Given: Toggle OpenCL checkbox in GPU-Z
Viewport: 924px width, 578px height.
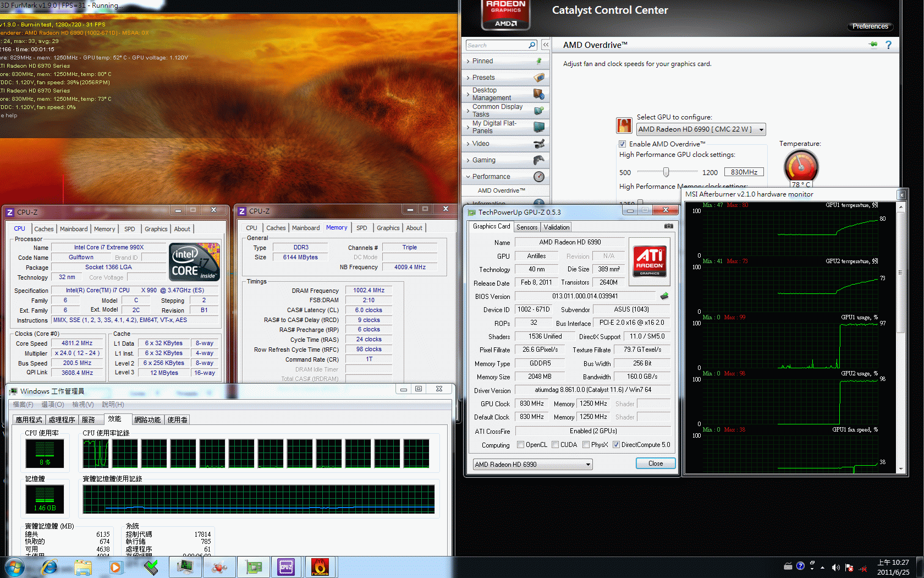Looking at the screenshot, I should point(520,445).
